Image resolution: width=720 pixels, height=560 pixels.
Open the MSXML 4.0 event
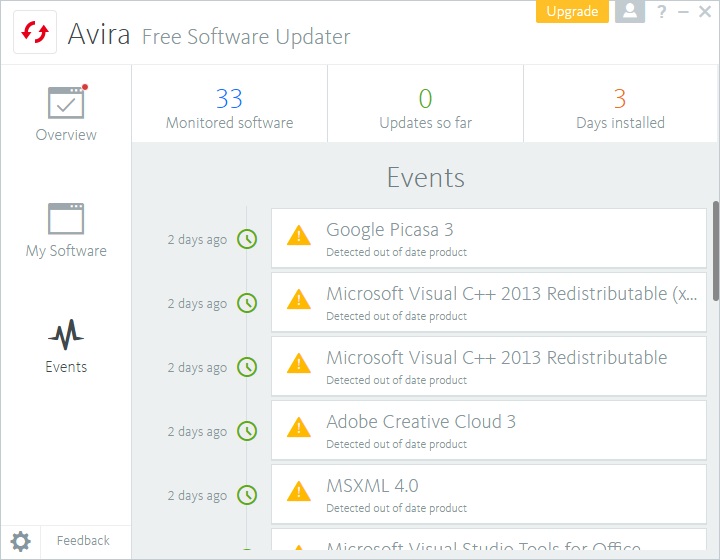(x=489, y=494)
